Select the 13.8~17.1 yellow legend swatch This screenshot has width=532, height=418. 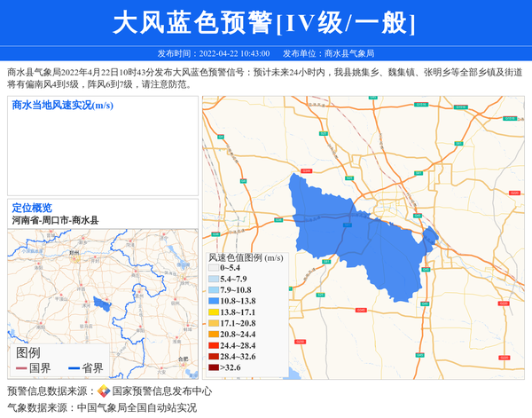pyautogui.click(x=214, y=312)
